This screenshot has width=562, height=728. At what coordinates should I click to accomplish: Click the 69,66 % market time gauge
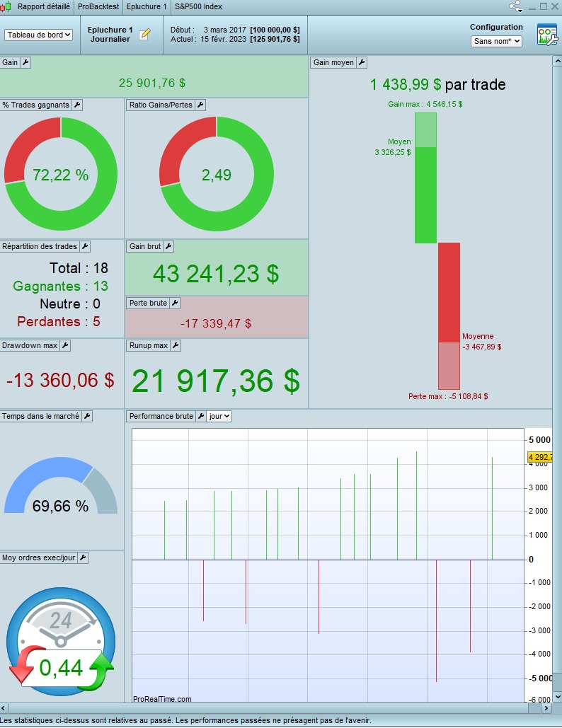(61, 487)
